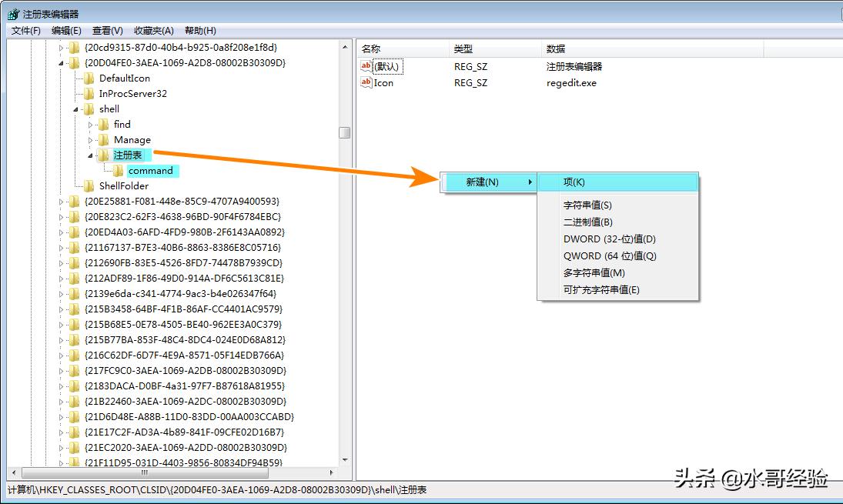Screen dimensions: 843x504
Task: Select the DefaultIcon folder icon
Action: tap(89, 78)
